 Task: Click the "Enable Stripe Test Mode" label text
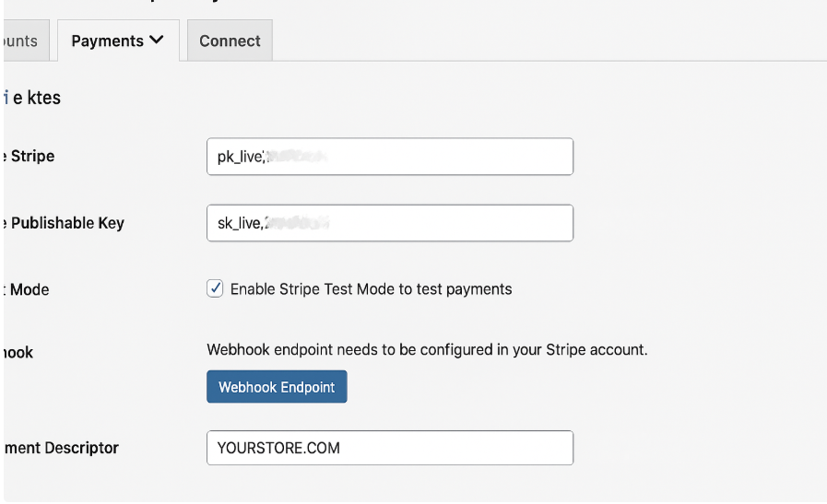371,289
